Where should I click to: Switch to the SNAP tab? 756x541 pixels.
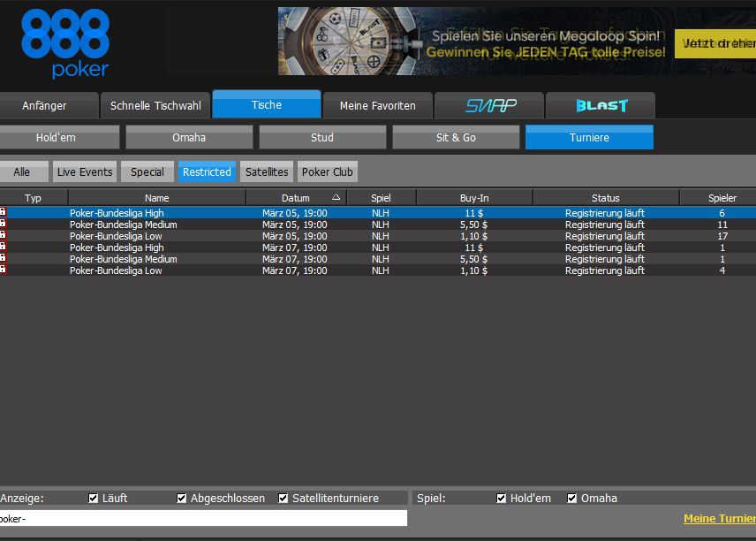489,105
